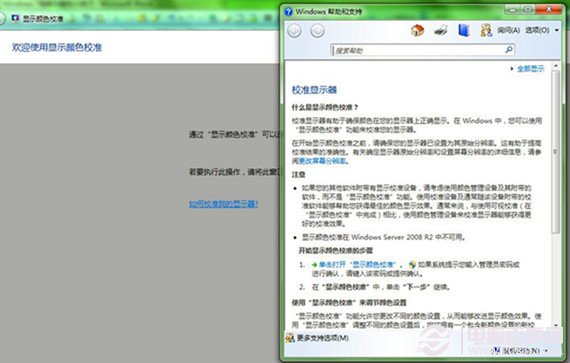Click the Windows Server 2008 R2 bullet text
This screenshot has height=363, width=570.
pos(384,237)
